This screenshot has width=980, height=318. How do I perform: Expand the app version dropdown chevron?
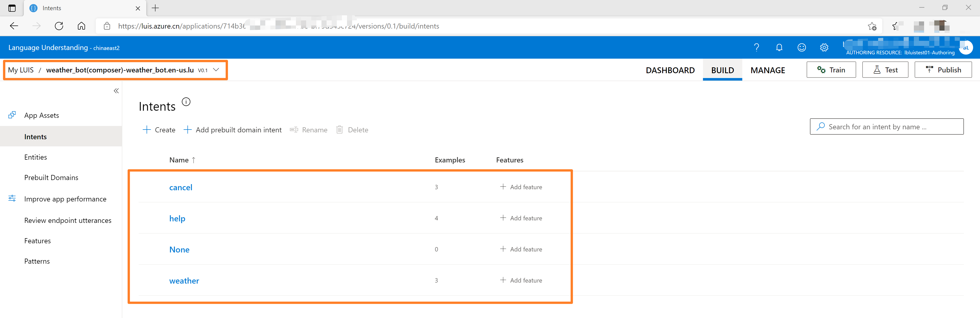[216, 70]
